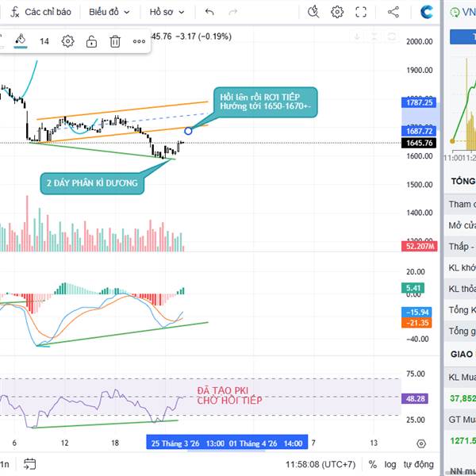Click the current price label 1645.76

[419, 143]
